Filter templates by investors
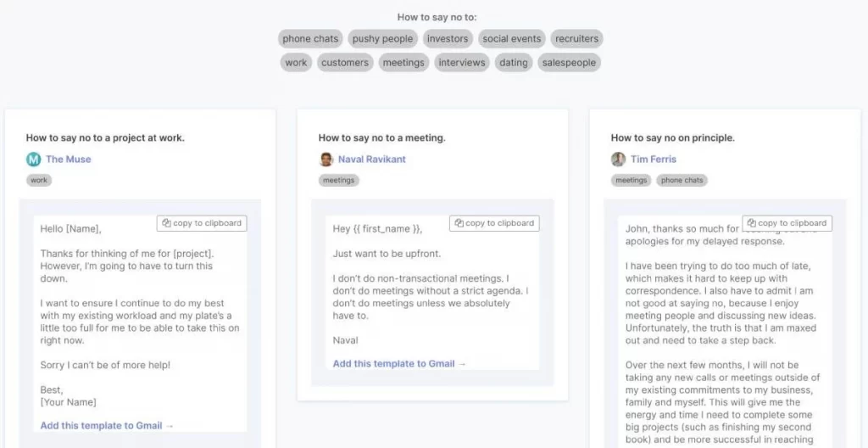This screenshot has height=448, width=868. (x=448, y=39)
